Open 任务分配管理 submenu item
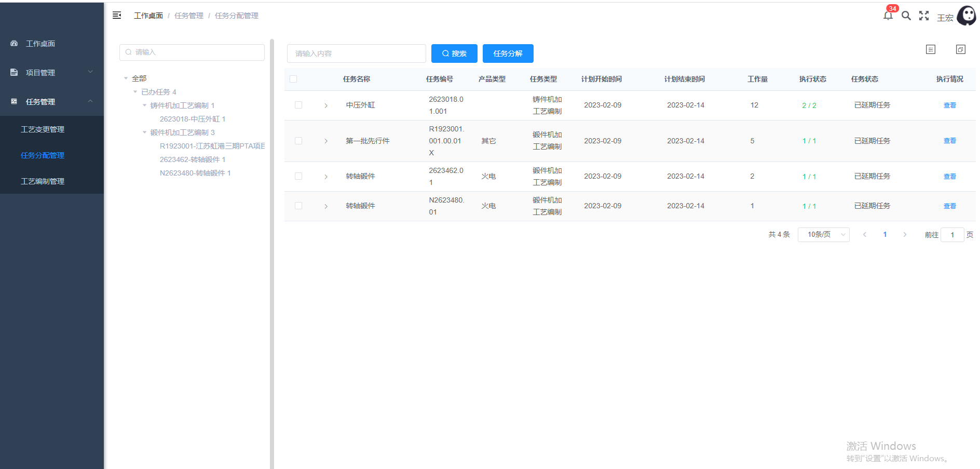The height and width of the screenshot is (469, 980). click(52, 155)
